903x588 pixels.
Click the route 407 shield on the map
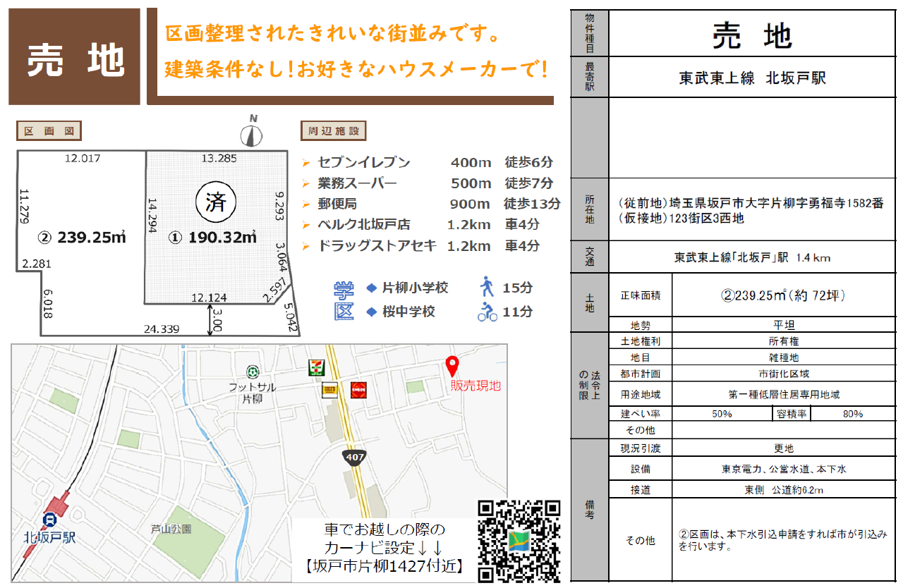[x=354, y=458]
